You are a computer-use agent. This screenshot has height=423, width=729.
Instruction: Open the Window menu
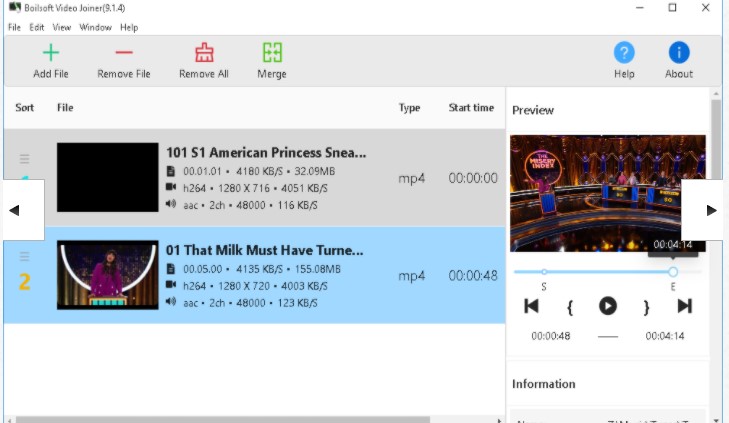95,27
